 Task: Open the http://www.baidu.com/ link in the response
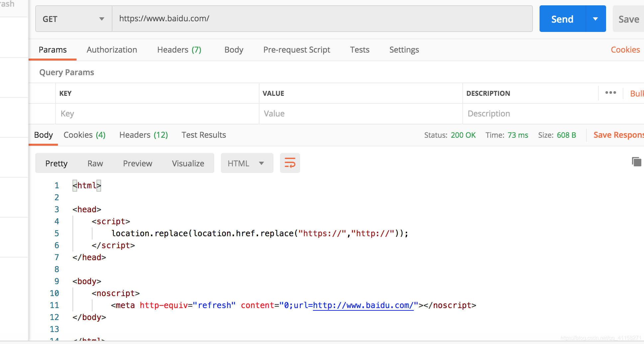click(x=363, y=305)
